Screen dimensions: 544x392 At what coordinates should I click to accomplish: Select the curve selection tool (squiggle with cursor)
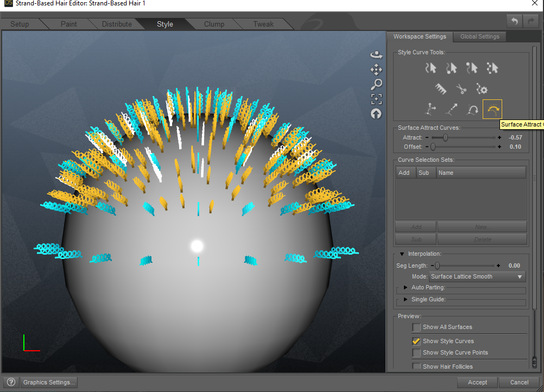431,68
